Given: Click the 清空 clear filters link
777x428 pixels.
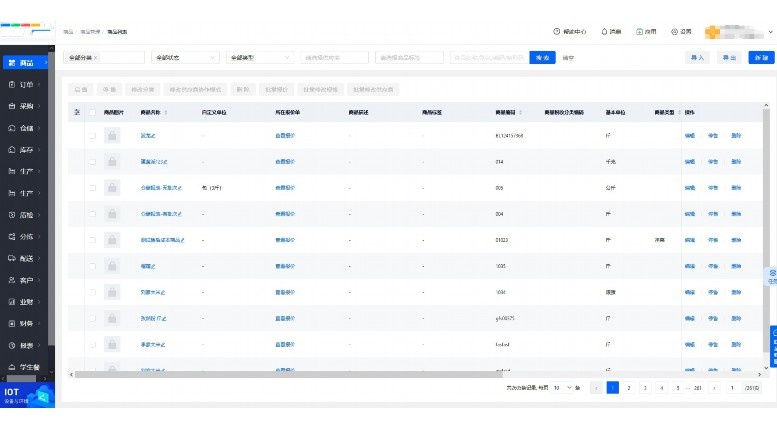Looking at the screenshot, I should point(568,58).
